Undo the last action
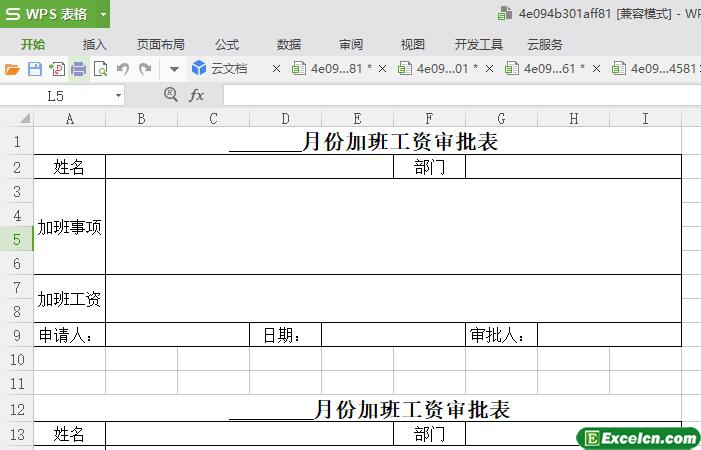The image size is (701, 450). (122, 69)
